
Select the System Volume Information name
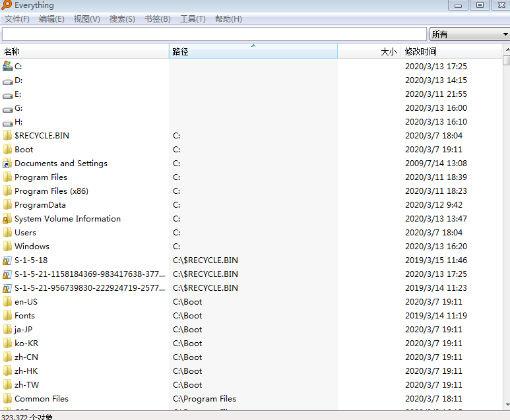(68, 219)
